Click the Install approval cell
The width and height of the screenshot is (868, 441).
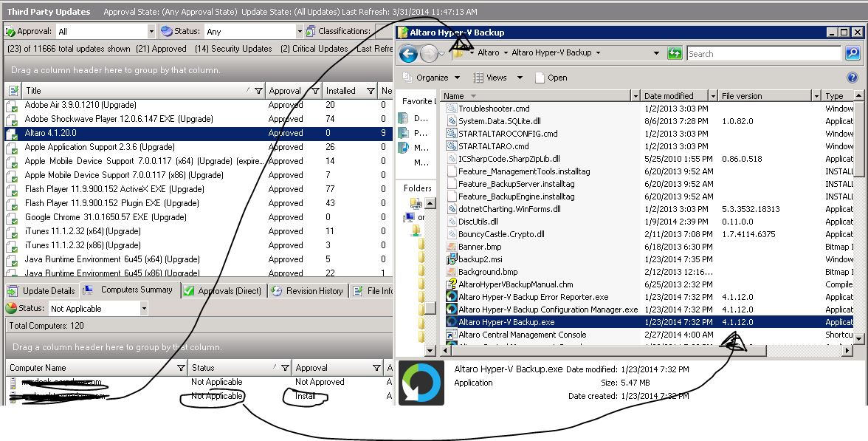305,396
